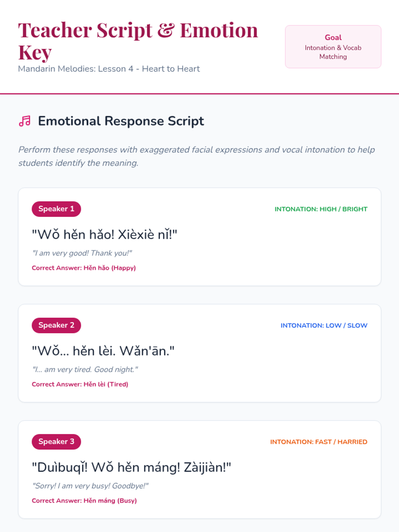Screen dimensions: 399x532
Task: Click the Emotional Response Script heading
Action: tap(121, 121)
